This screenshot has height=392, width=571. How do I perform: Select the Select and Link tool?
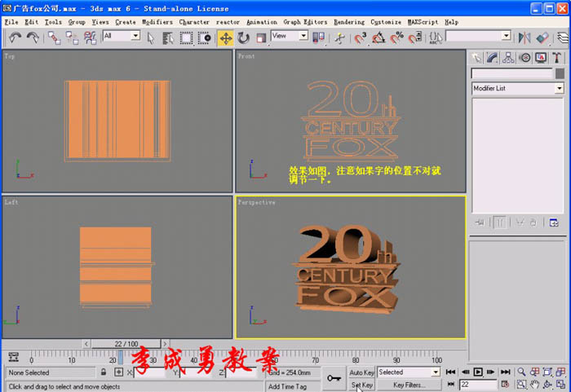pyautogui.click(x=55, y=37)
